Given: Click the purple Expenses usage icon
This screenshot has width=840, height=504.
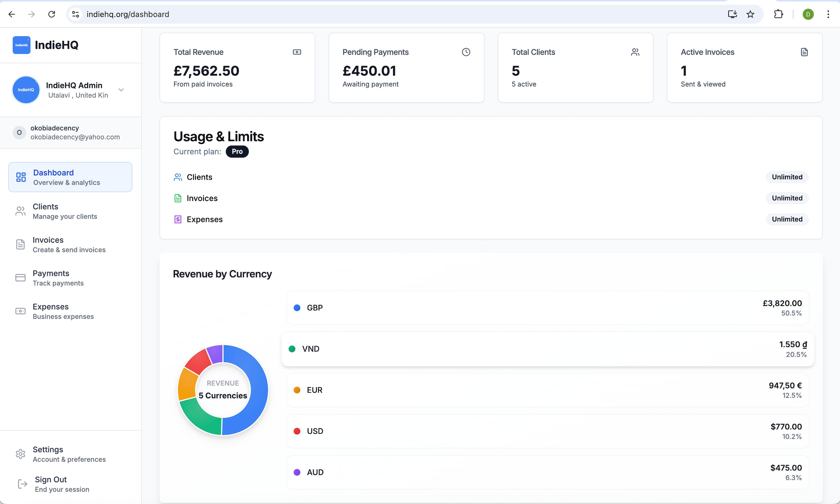Looking at the screenshot, I should pos(178,219).
